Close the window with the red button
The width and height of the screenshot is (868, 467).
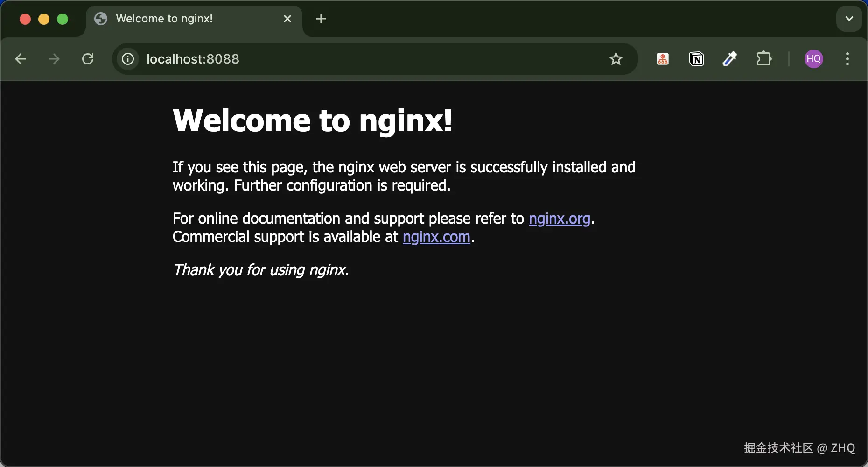tap(25, 19)
